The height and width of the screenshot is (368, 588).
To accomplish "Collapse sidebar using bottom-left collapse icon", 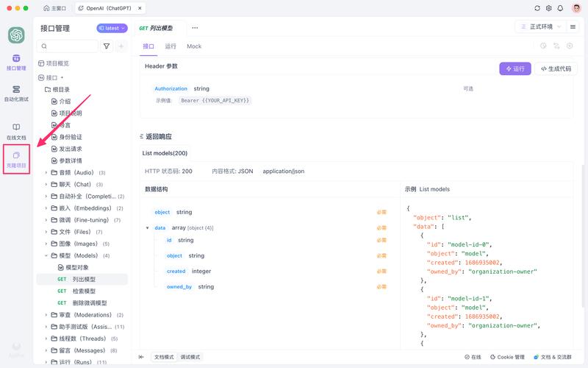I will click(141, 357).
